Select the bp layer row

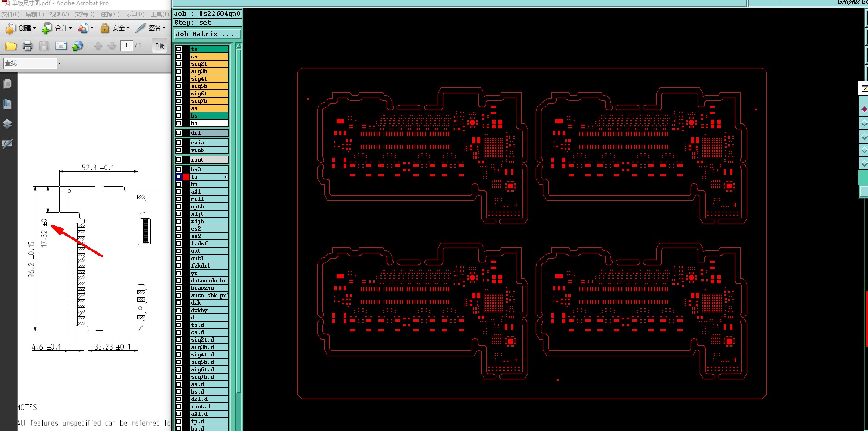tap(209, 184)
